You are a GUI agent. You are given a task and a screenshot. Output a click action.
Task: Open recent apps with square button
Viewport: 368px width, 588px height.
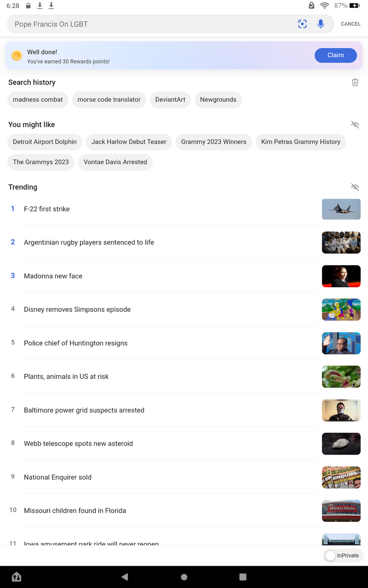243,577
